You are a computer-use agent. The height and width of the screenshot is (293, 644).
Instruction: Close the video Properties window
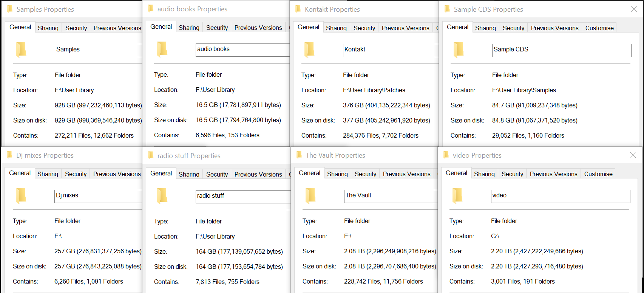[633, 155]
